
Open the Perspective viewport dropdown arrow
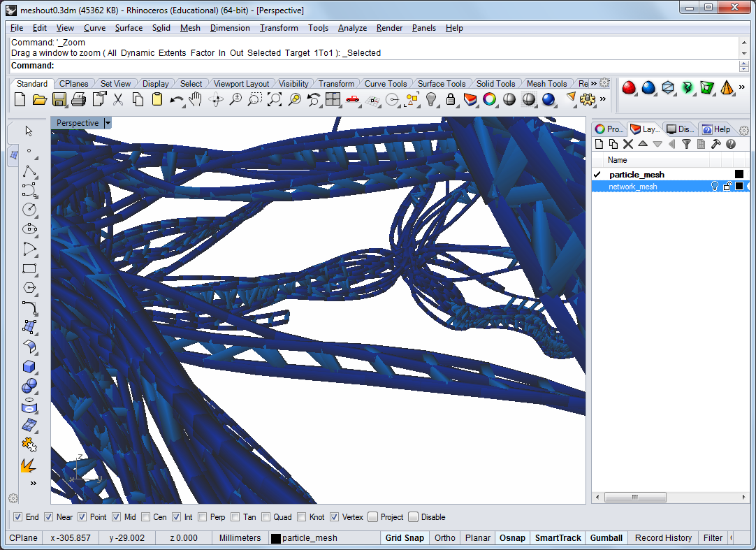point(108,123)
